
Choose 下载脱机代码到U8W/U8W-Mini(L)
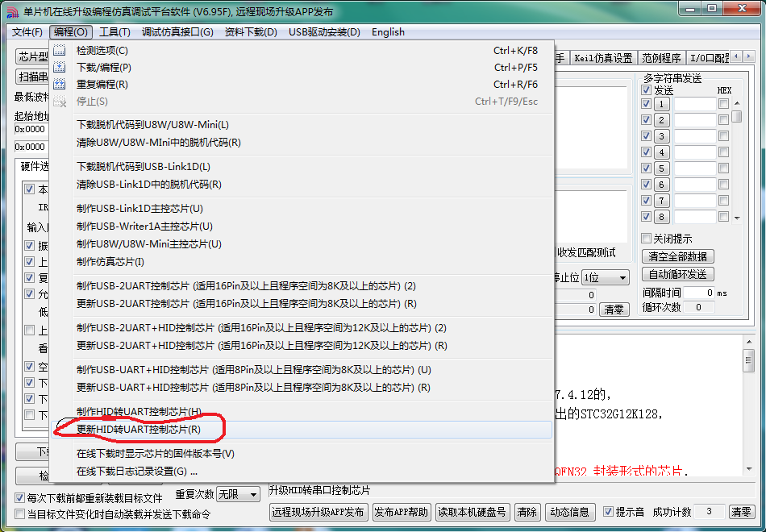click(302, 125)
